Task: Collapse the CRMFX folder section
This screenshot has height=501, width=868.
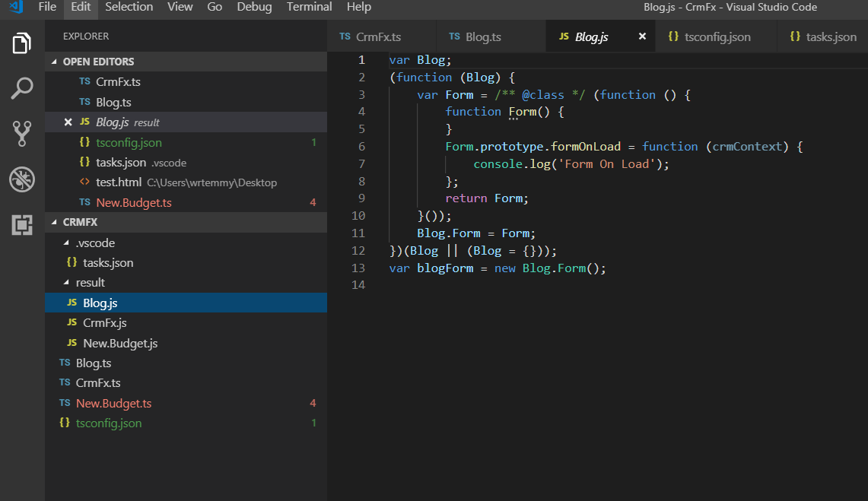Action: click(186, 222)
